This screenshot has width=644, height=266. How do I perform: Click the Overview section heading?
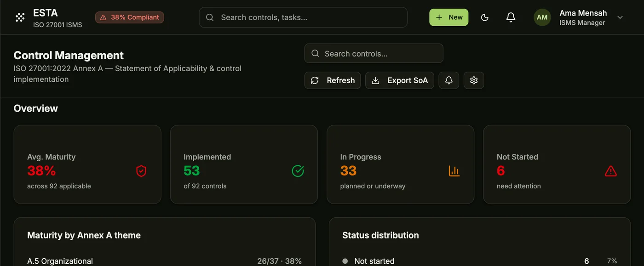pos(36,108)
